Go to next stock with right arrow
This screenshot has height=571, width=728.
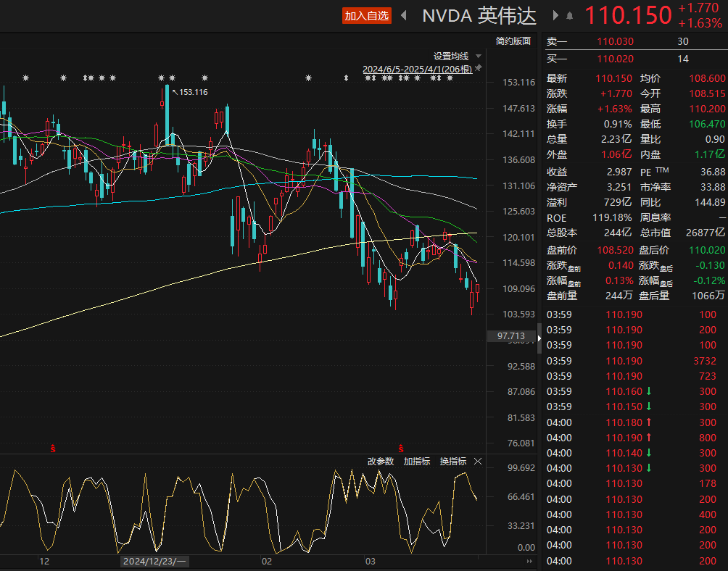(x=555, y=16)
